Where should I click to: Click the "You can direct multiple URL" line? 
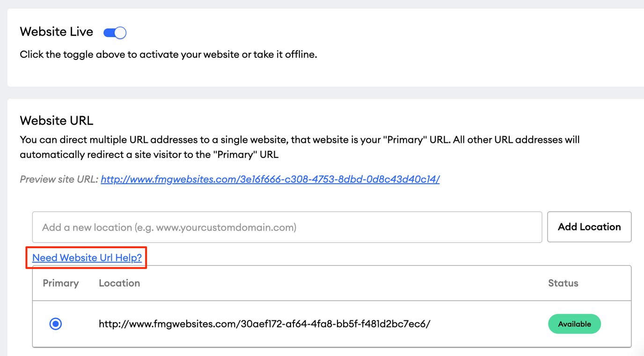[x=300, y=140]
